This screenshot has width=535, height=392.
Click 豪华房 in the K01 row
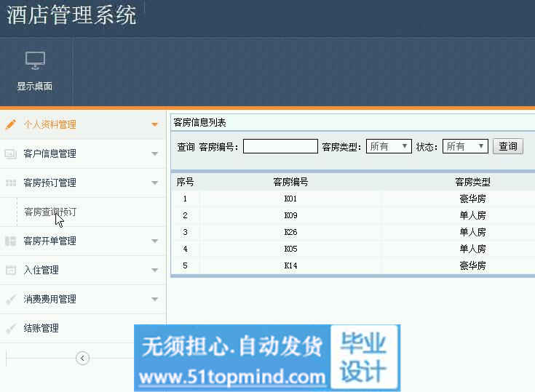coord(472,199)
